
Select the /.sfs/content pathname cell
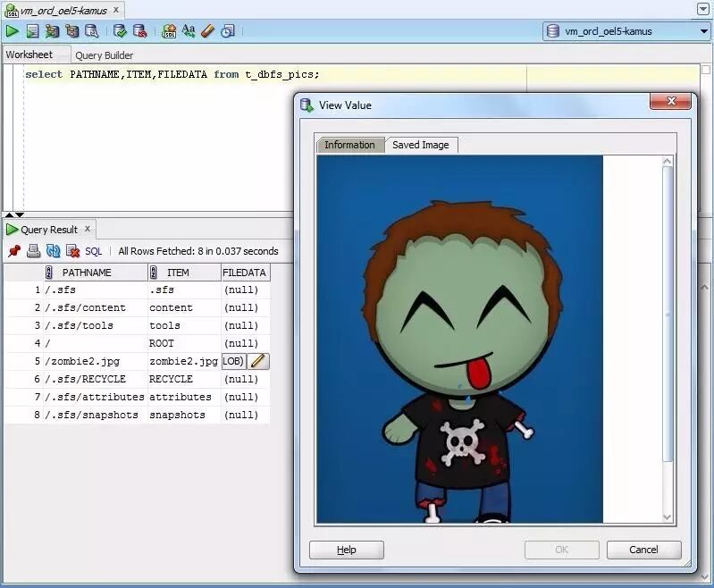96,308
